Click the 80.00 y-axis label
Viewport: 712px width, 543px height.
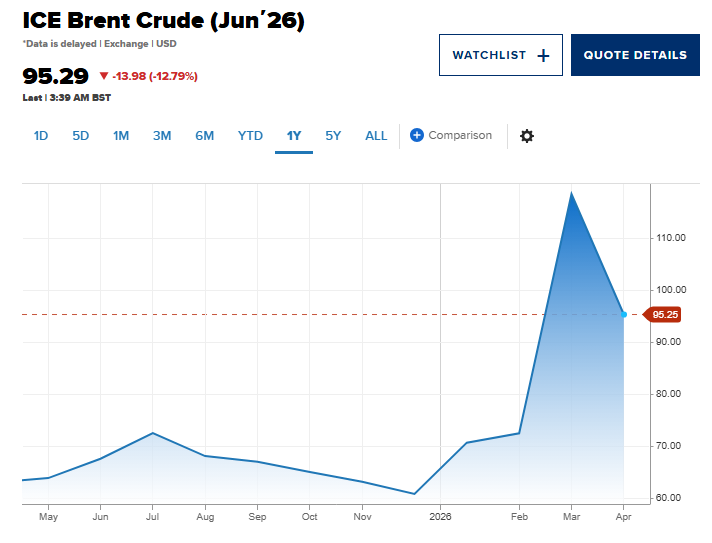[668, 394]
